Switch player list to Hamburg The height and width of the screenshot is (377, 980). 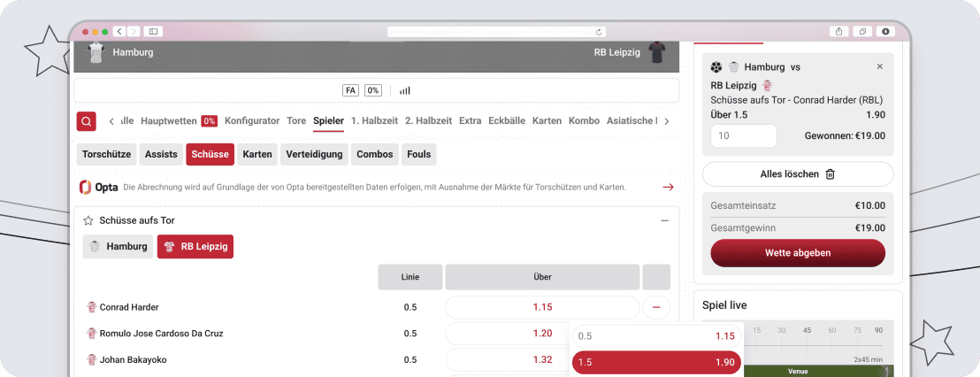point(119,246)
